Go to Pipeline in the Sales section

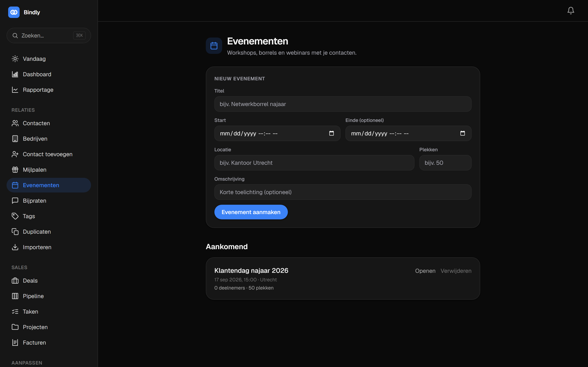(x=49, y=296)
